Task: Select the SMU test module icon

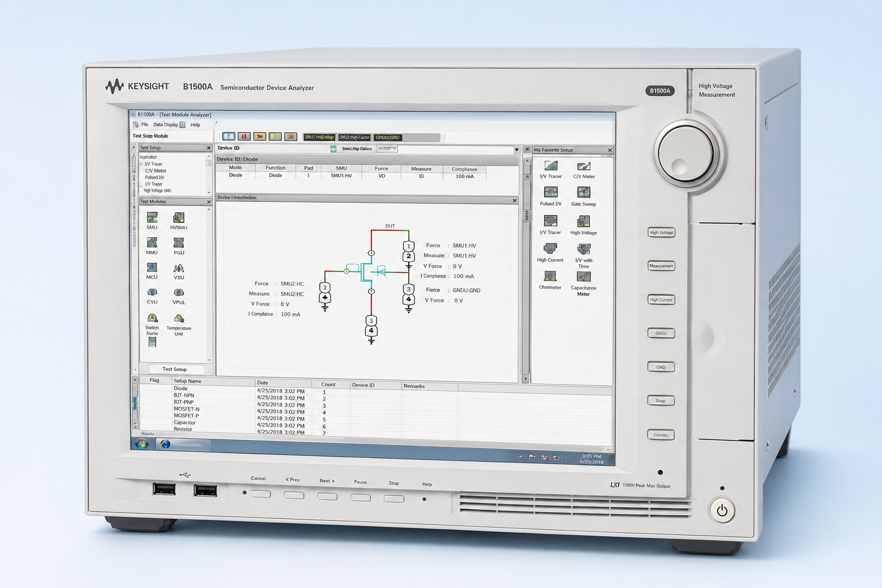Action: tap(152, 218)
